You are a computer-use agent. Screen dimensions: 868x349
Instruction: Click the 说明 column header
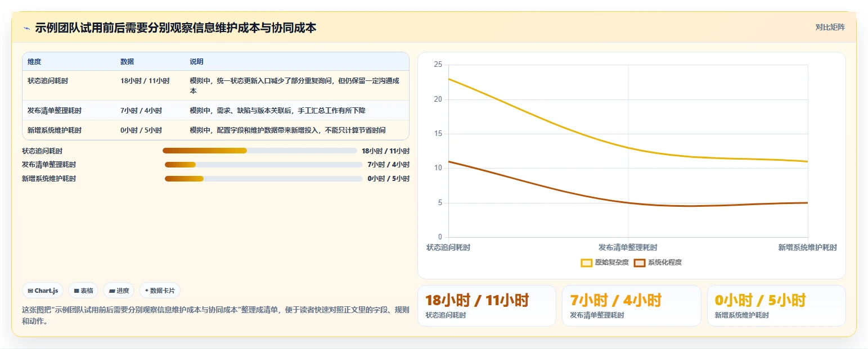pyautogui.click(x=197, y=62)
